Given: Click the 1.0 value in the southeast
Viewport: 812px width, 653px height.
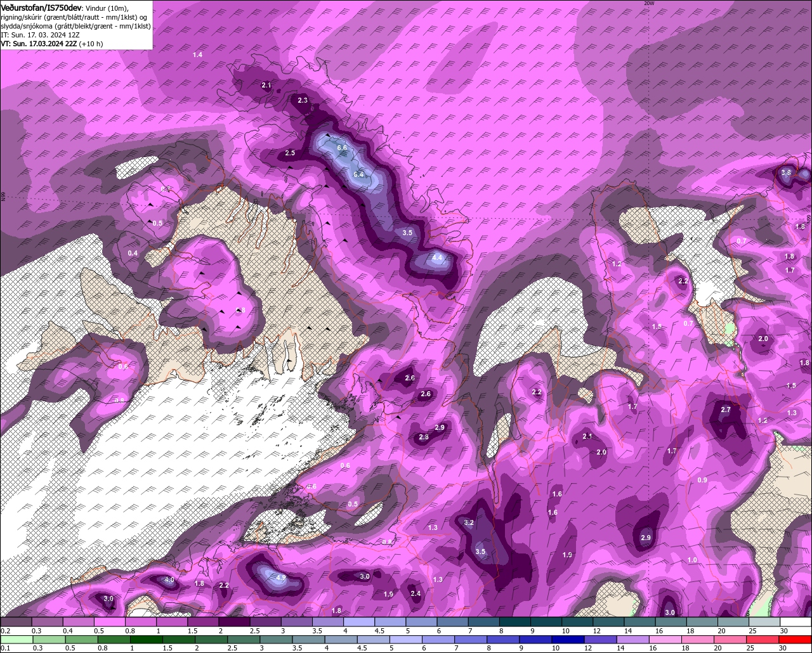Looking at the screenshot, I should point(692,560).
